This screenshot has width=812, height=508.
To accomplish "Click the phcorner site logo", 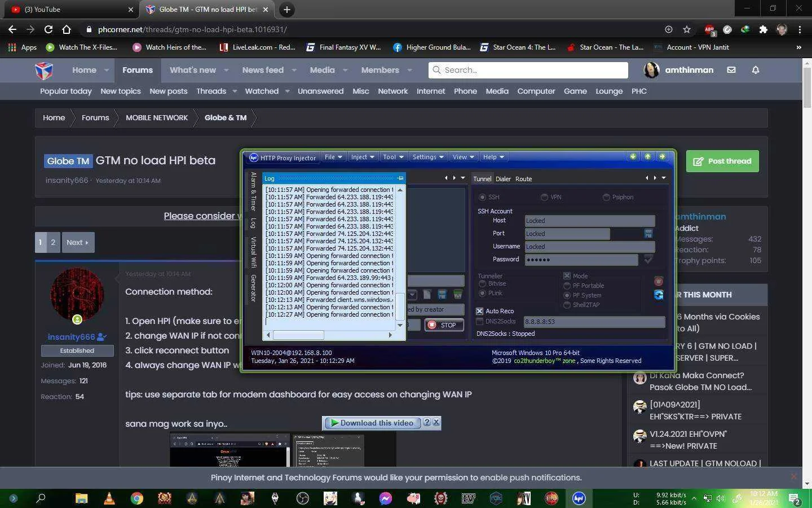I will point(44,71).
